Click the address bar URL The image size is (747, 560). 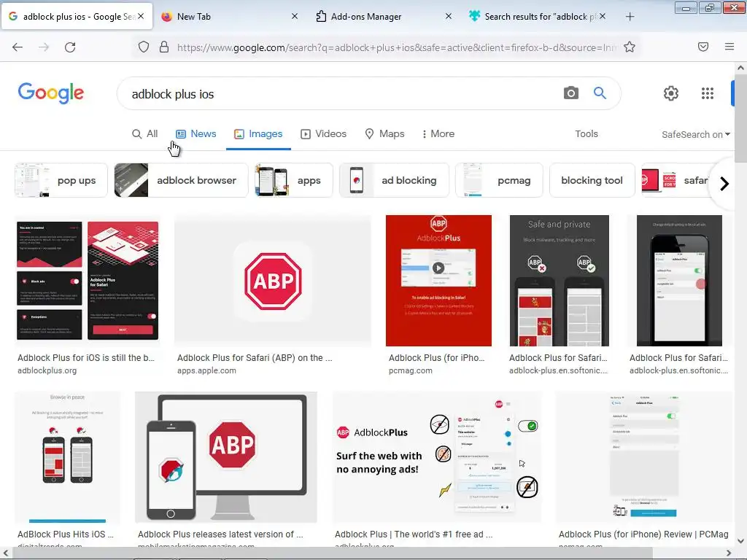pos(396,47)
